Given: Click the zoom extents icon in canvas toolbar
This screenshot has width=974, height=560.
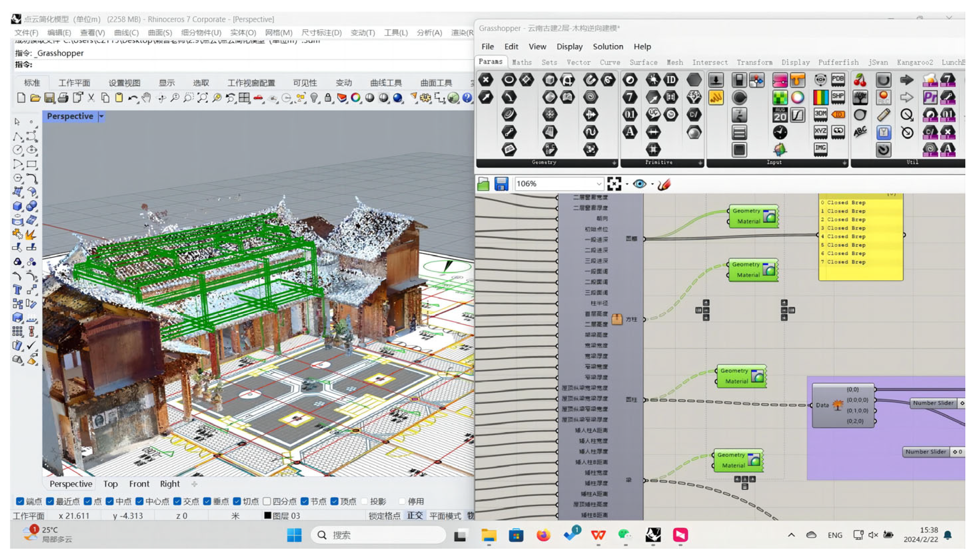Looking at the screenshot, I should point(613,184).
